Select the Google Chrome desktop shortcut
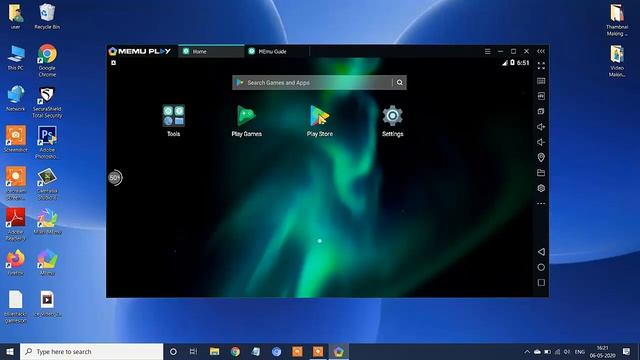This screenshot has height=360, width=640. tap(47, 60)
